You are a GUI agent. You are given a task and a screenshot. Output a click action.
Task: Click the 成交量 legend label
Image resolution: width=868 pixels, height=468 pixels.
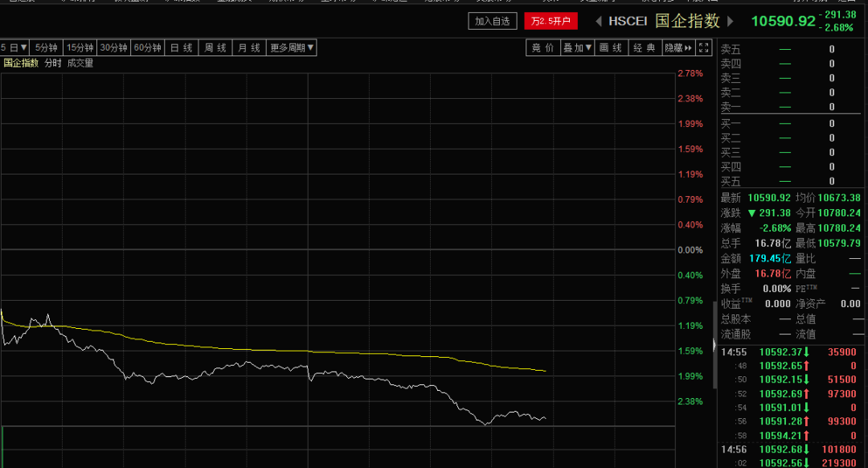80,64
